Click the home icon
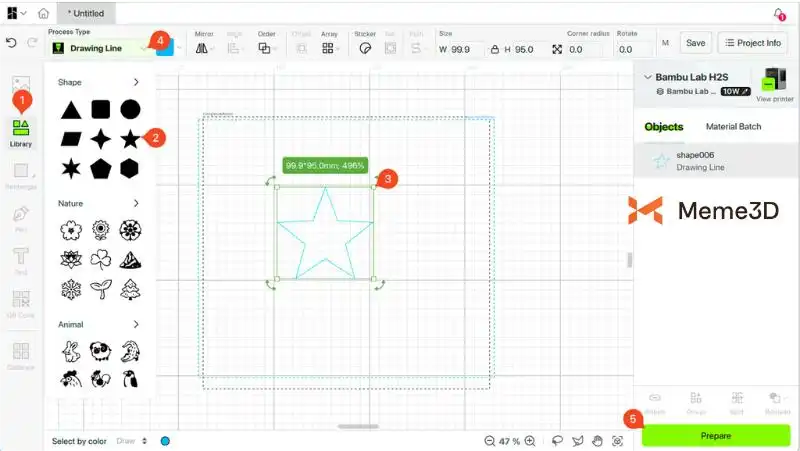Viewport: 800px width, 451px height. [43, 14]
